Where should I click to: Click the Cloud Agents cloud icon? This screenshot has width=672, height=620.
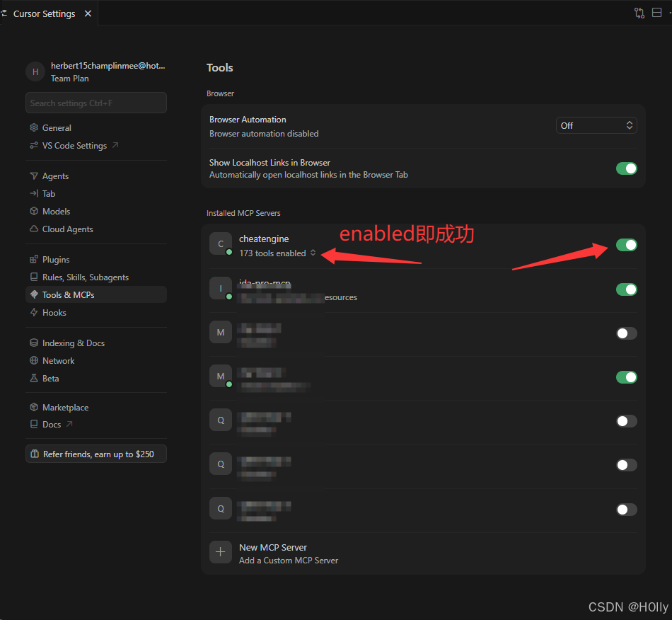[x=34, y=229]
